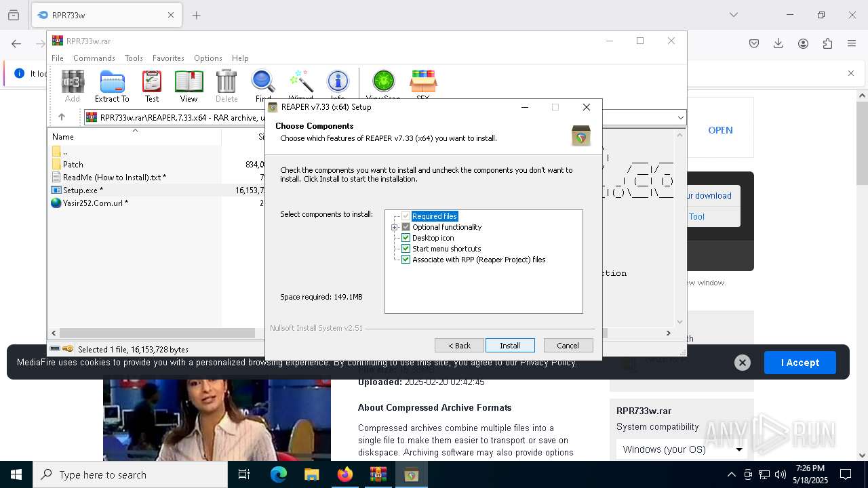Open the browser hamburger menu
The width and height of the screenshot is (868, 488).
(x=852, y=43)
